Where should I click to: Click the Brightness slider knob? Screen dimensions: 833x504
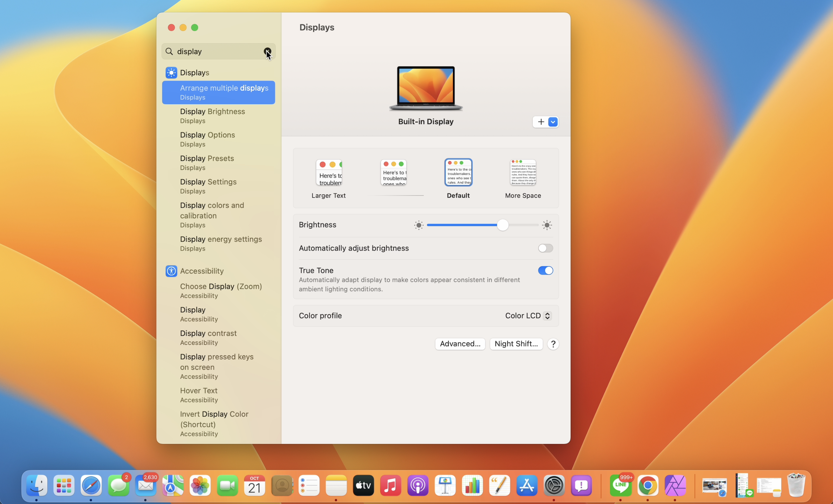pos(503,225)
